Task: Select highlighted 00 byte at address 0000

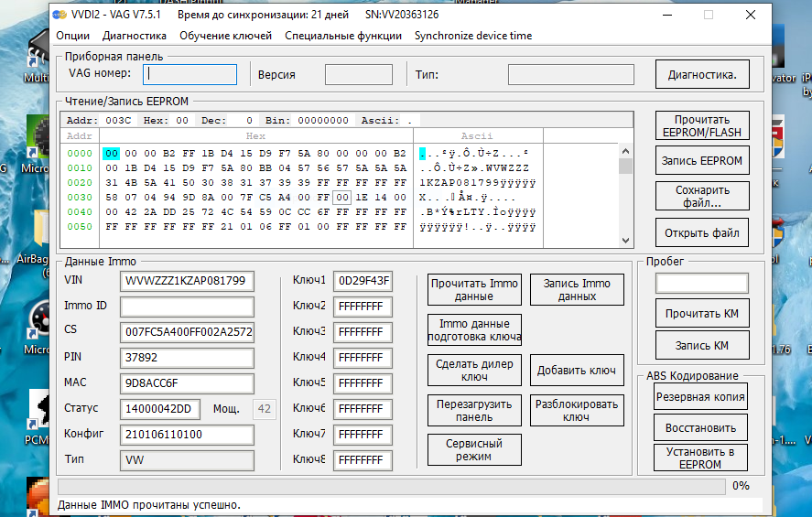Action: (x=112, y=153)
